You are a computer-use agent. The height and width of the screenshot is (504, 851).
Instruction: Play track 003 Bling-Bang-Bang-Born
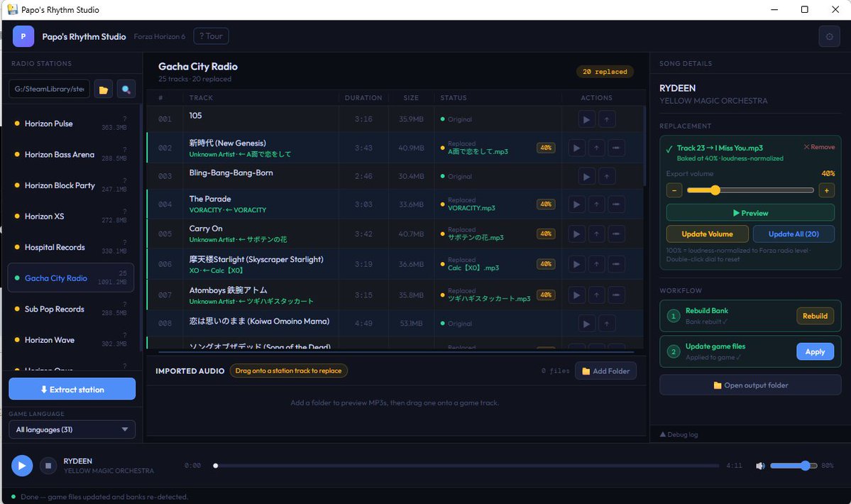(x=586, y=176)
